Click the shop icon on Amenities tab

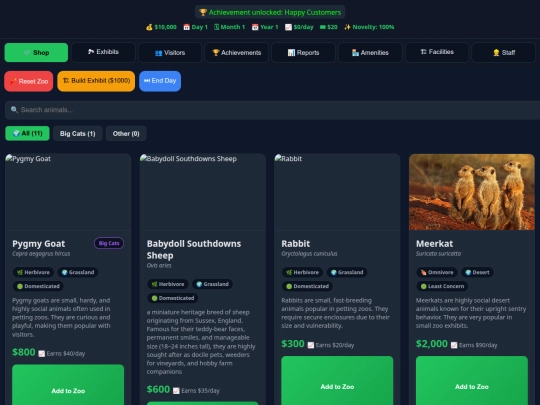pos(355,52)
